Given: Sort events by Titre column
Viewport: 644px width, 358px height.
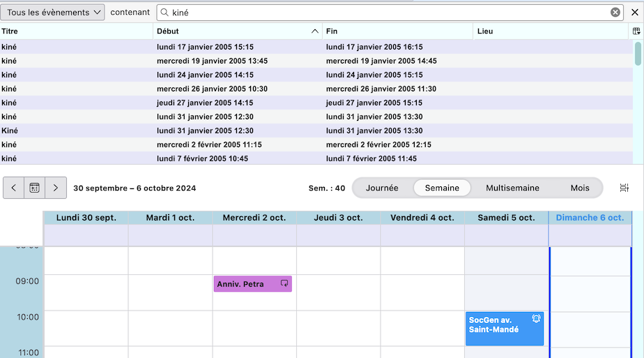Looking at the screenshot, I should (x=77, y=31).
